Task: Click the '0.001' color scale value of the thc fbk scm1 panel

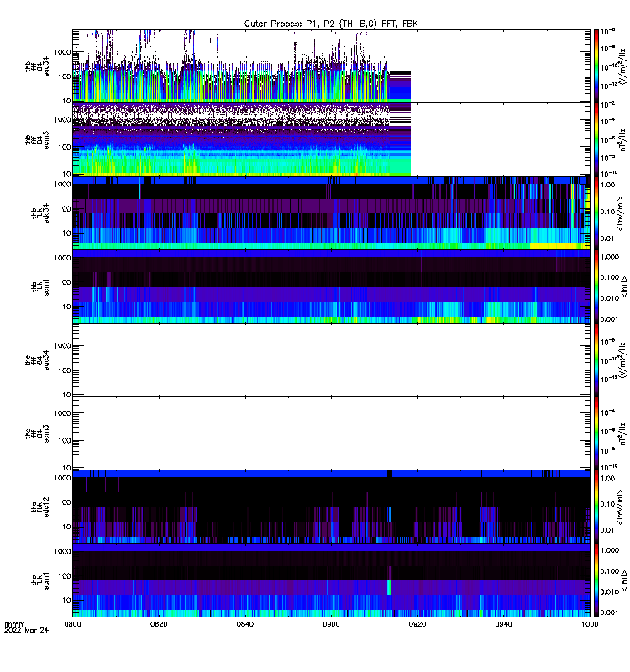Action: coord(610,612)
